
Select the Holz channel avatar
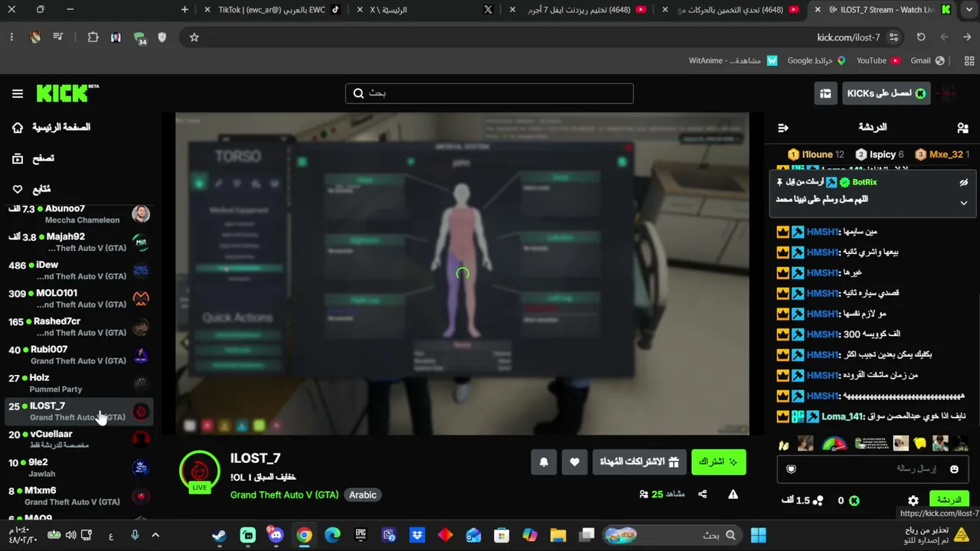tap(140, 383)
